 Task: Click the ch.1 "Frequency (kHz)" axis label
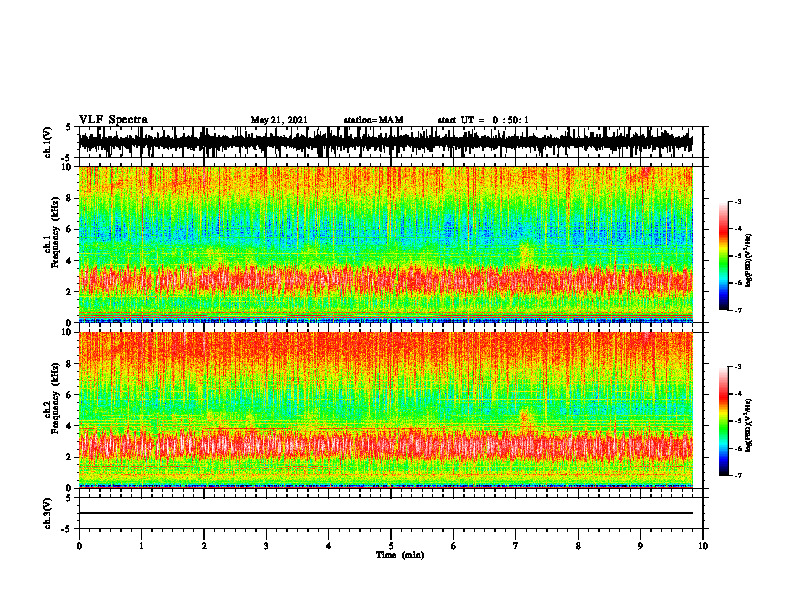[x=56, y=233]
